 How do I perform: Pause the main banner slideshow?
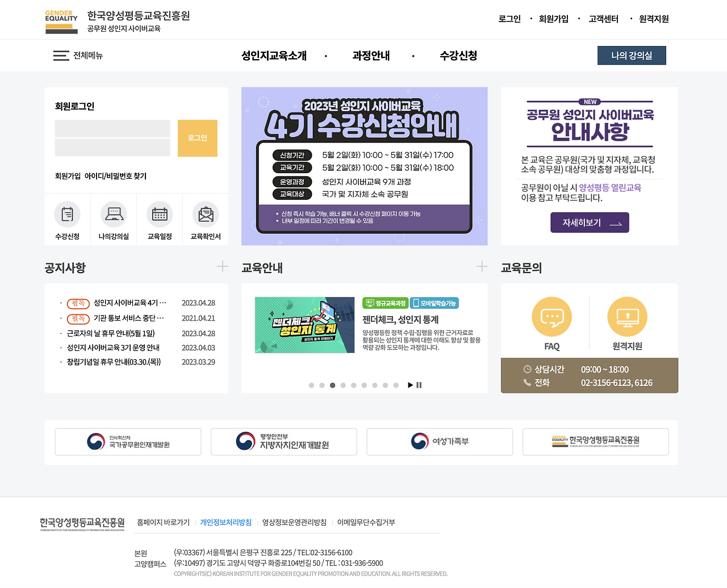point(419,385)
